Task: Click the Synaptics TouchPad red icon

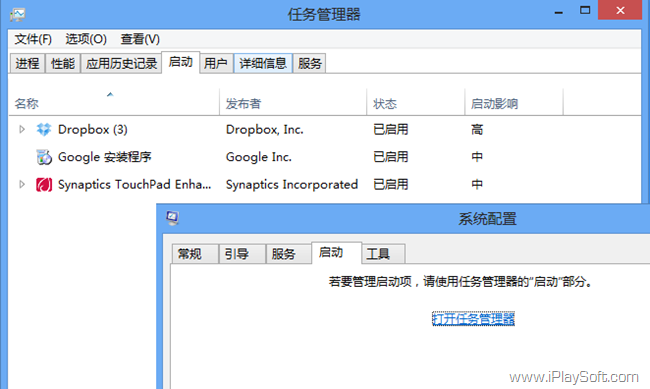Action: point(44,185)
